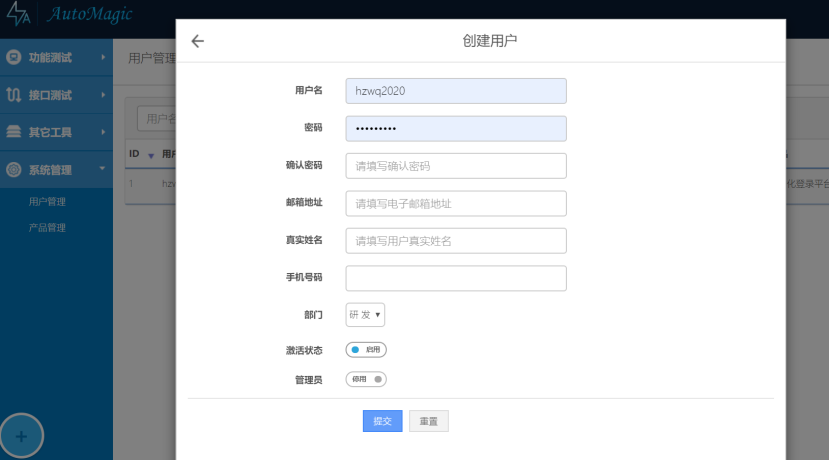This screenshot has width=830, height=460.
Task: Click the user search box behind the dialog
Action: (x=157, y=119)
